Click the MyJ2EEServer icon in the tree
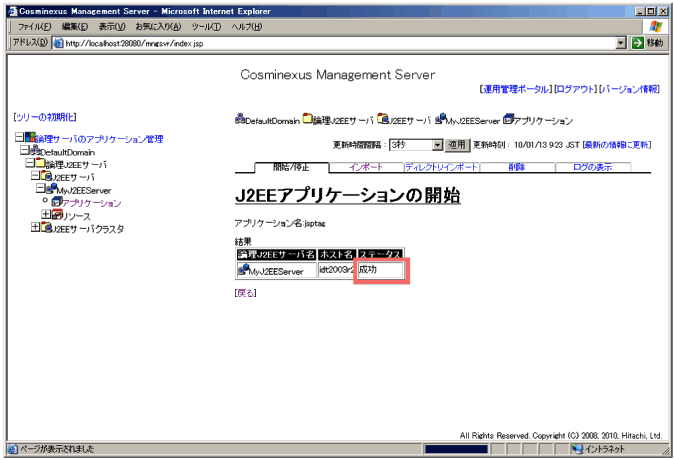The height and width of the screenshot is (460, 674). (52, 188)
